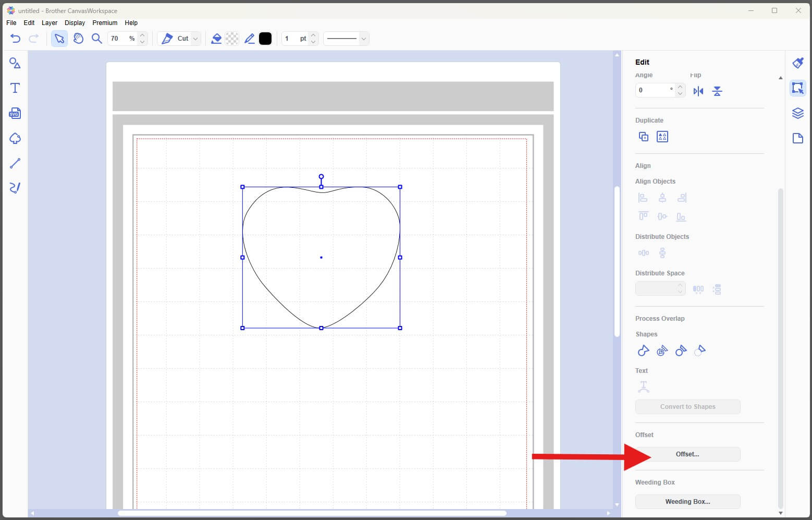Image resolution: width=812 pixels, height=520 pixels.
Task: Open the Edit panel icon
Action: (x=798, y=88)
